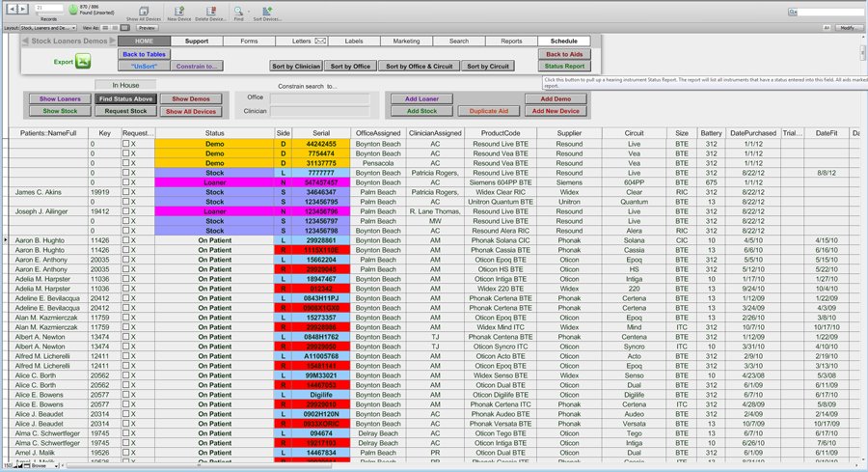Tick Request checkbox for serial 29928861 row

[x=125, y=240]
